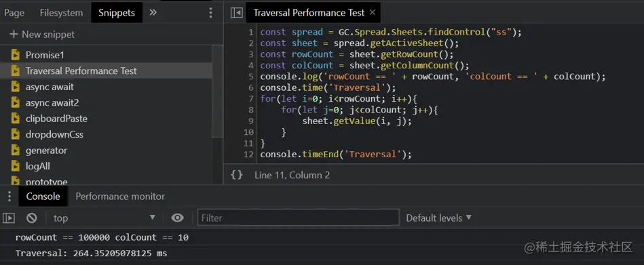Click the Line 11, Column 2 status
The image size is (644, 265).
[292, 175]
